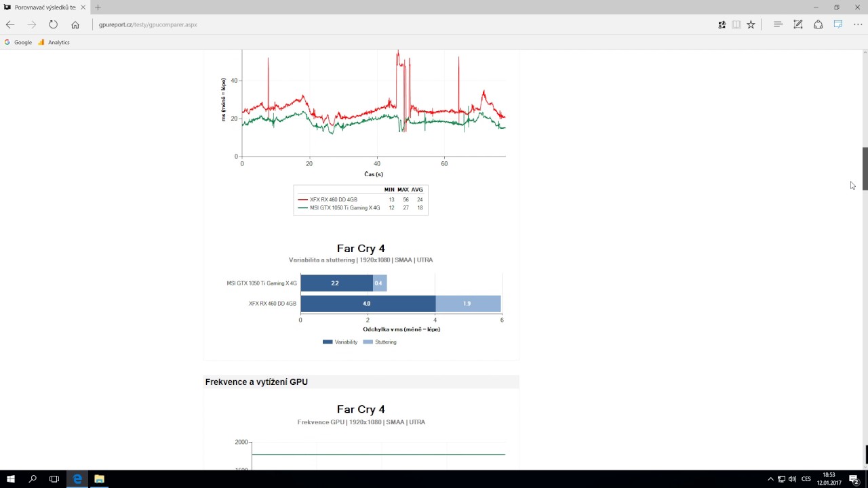Open the Action Center notifications
Viewport: 868px width, 488px height.
click(x=854, y=479)
